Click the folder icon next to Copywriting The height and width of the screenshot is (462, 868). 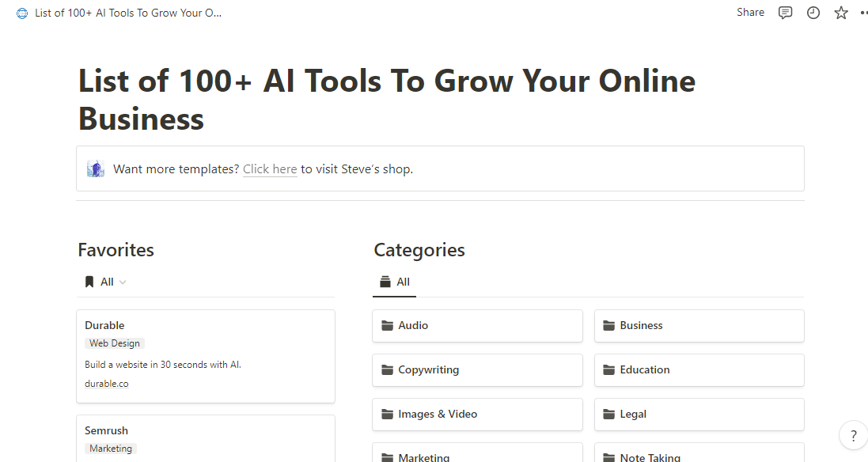[388, 369]
